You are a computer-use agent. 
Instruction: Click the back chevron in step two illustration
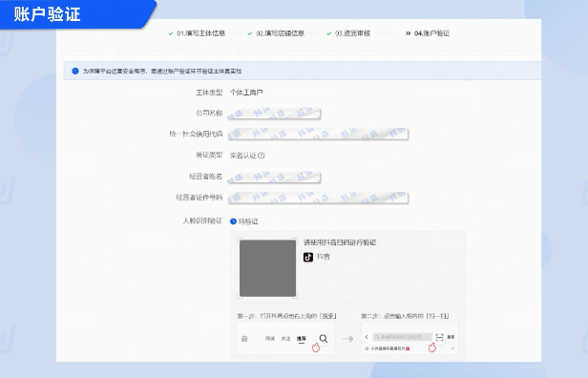coord(367,337)
